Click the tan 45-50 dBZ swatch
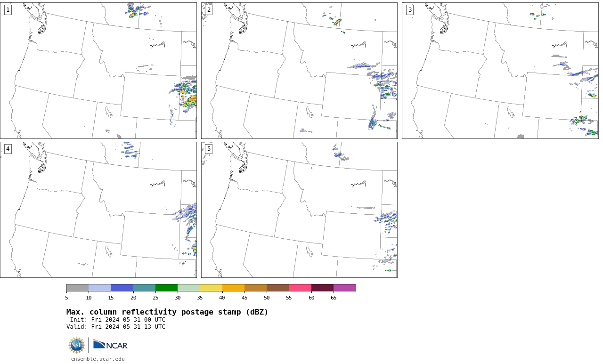 click(x=255, y=288)
